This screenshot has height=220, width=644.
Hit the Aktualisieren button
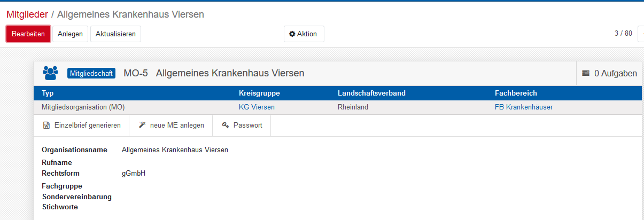point(115,34)
